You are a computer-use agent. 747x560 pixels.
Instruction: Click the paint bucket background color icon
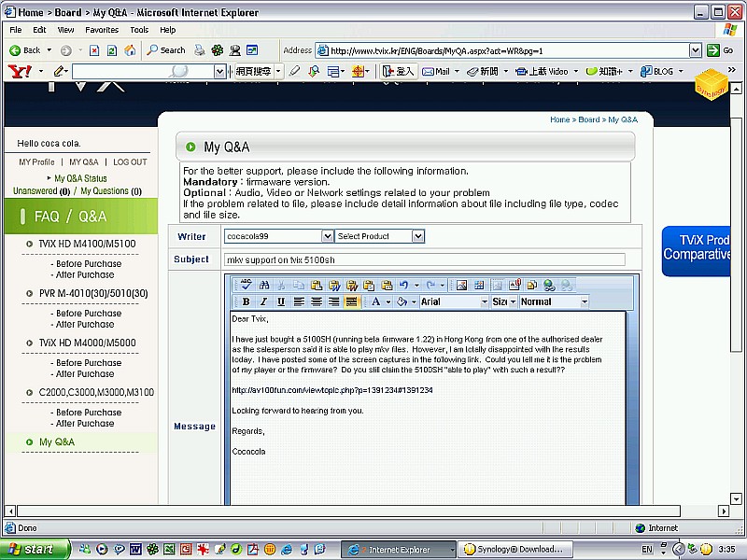pyautogui.click(x=402, y=301)
